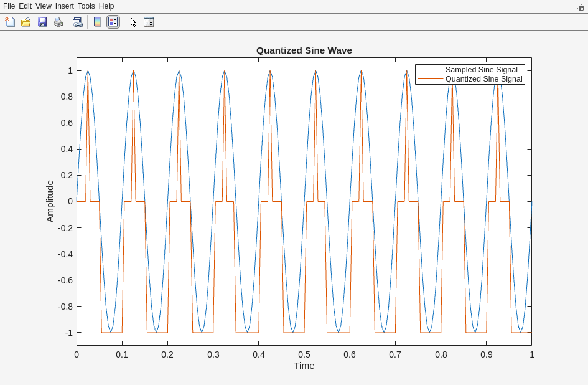Open the File menu
The width and height of the screenshot is (588, 385).
9,6
